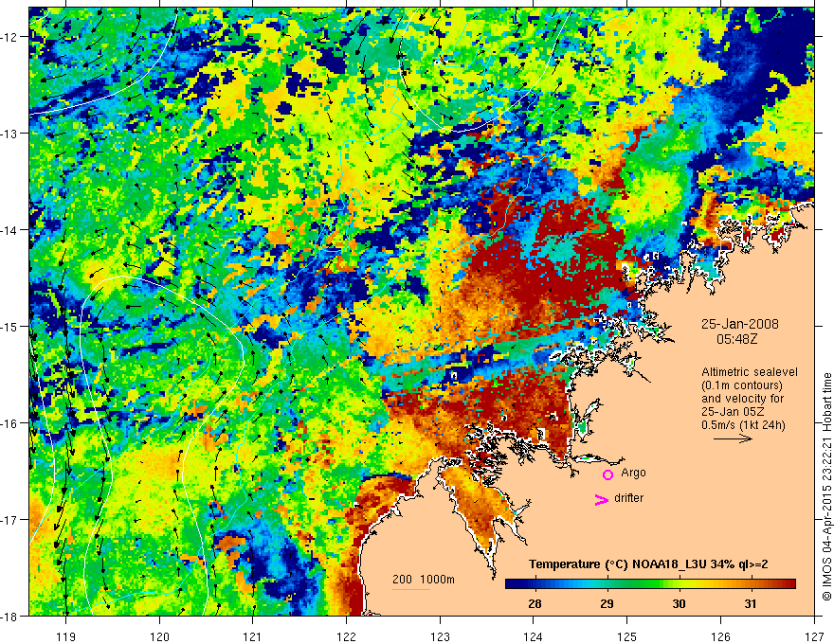Click the color bar value 28
The width and height of the screenshot is (834, 644).
coord(535,604)
